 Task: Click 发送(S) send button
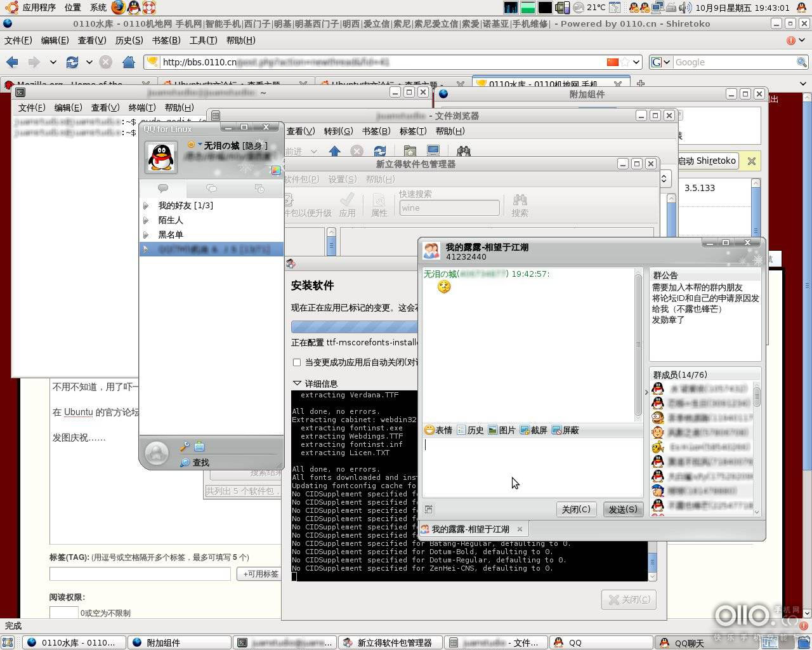(623, 509)
